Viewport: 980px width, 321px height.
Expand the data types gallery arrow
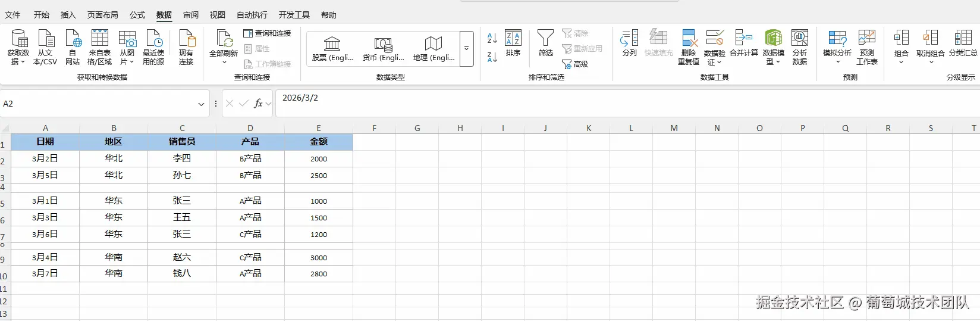(467, 49)
